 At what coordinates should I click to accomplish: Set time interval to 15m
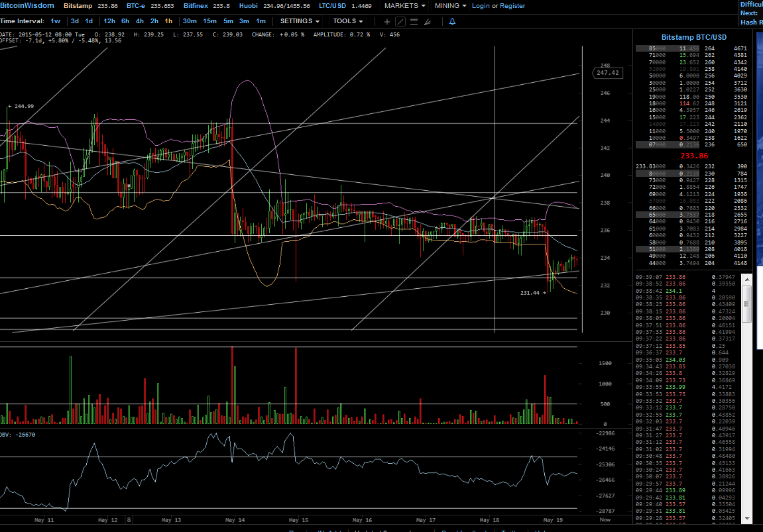click(x=209, y=21)
